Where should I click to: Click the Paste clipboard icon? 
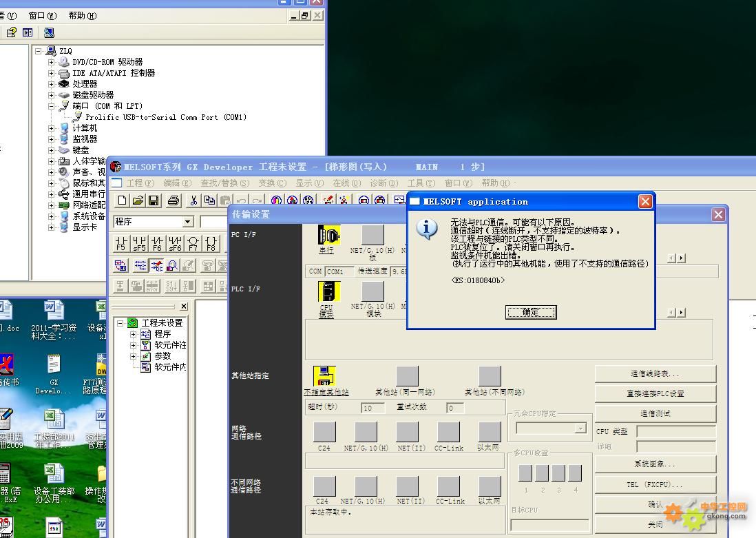[224, 200]
